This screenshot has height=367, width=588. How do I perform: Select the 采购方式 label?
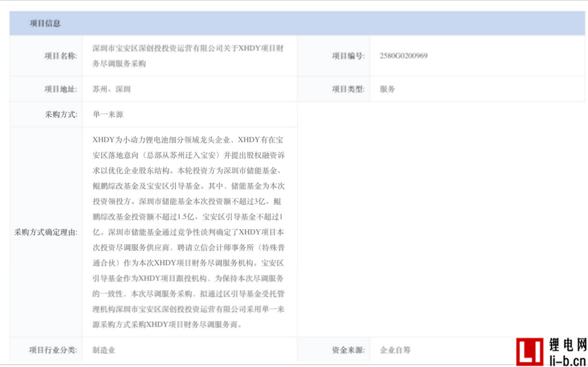tap(61, 115)
